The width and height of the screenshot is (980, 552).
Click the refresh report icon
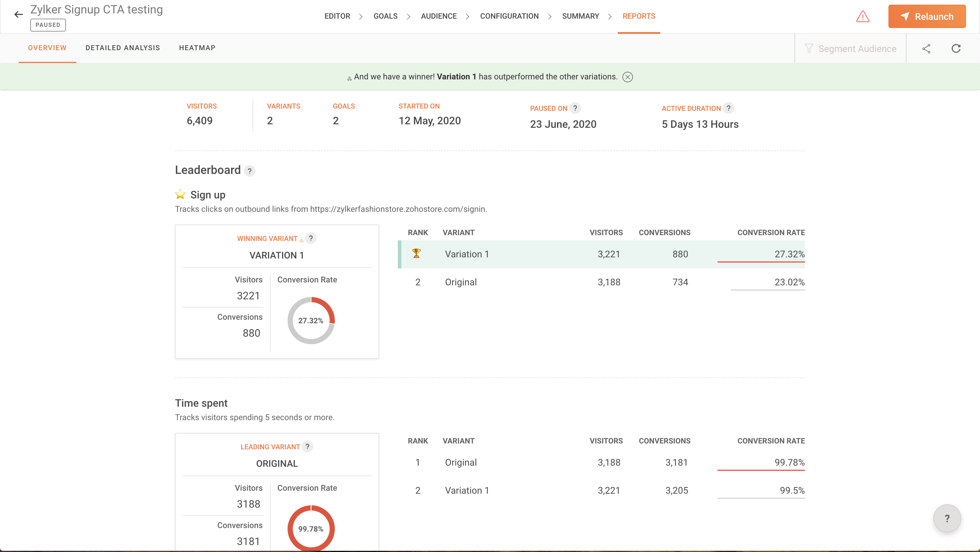point(956,49)
